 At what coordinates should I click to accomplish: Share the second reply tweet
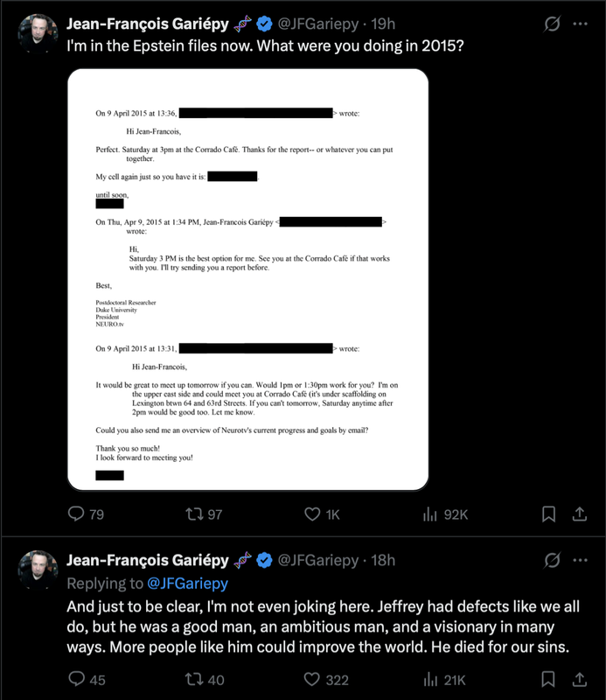tap(580, 679)
